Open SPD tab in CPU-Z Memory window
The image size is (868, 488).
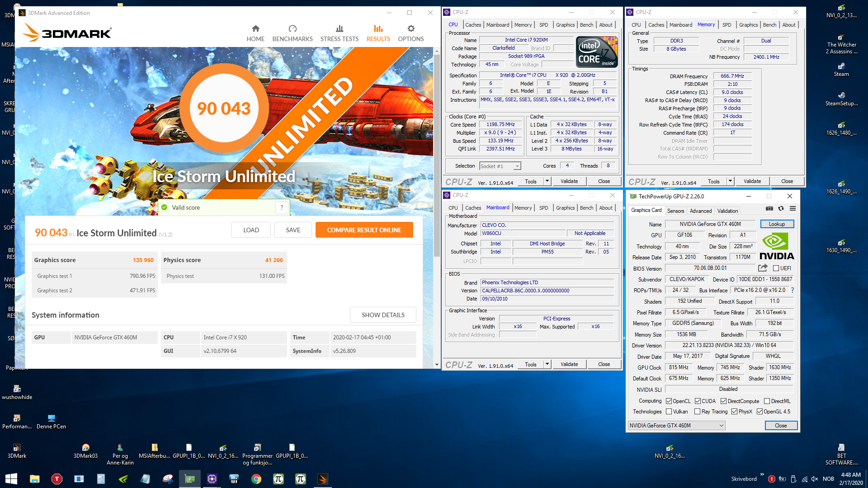click(726, 25)
